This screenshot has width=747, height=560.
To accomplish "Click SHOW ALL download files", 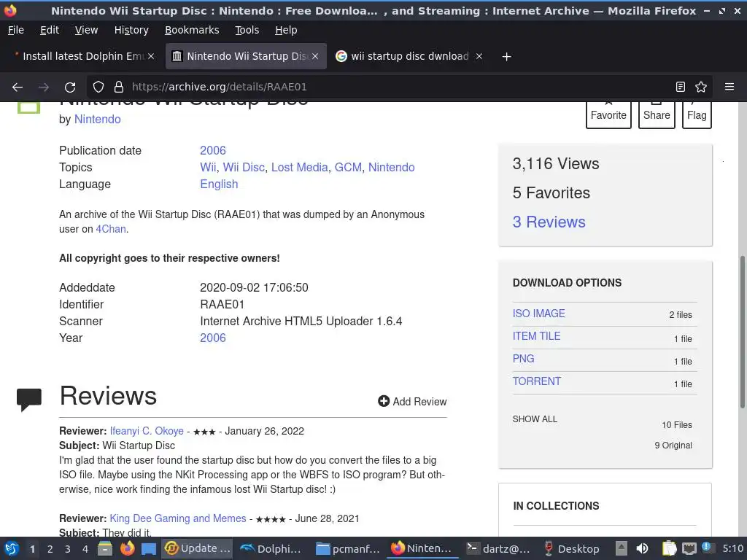I will click(535, 419).
